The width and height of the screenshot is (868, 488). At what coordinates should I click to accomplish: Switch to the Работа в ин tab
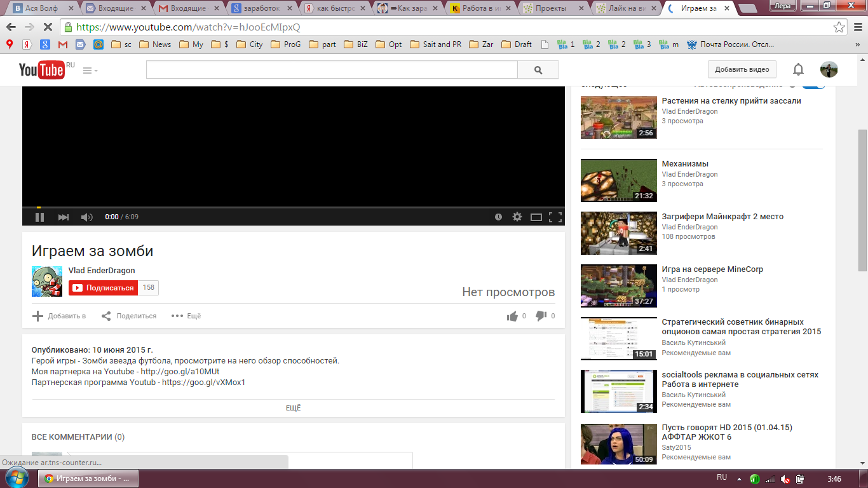pyautogui.click(x=480, y=9)
